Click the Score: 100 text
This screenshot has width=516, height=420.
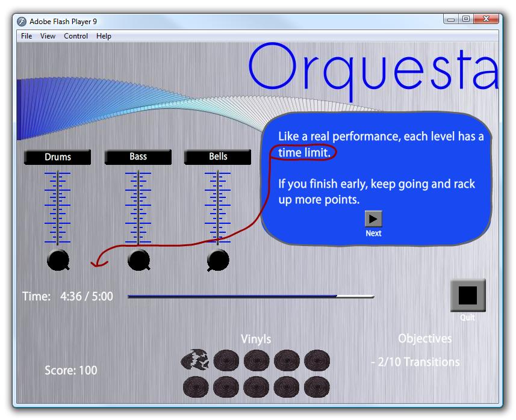71,370
